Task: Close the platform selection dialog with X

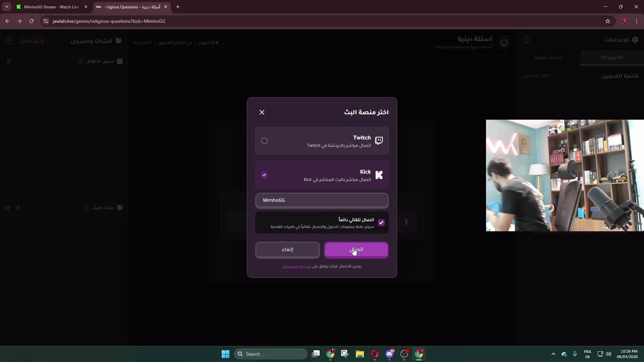Action: coord(262,112)
